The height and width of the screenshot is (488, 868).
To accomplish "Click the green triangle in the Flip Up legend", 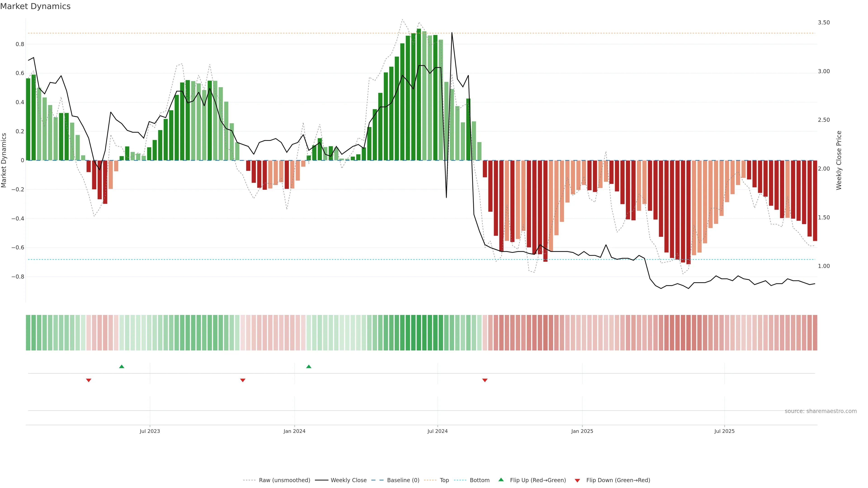I will coord(501,480).
